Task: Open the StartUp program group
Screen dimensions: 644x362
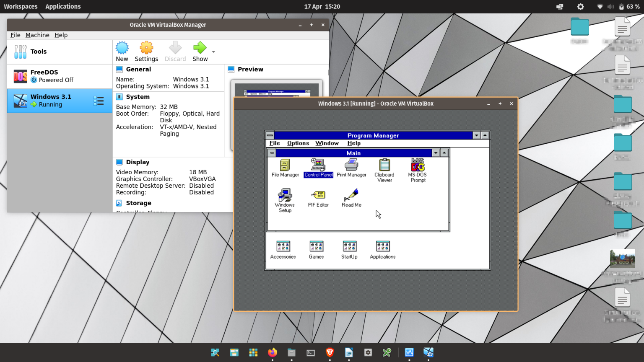Action: point(349,246)
